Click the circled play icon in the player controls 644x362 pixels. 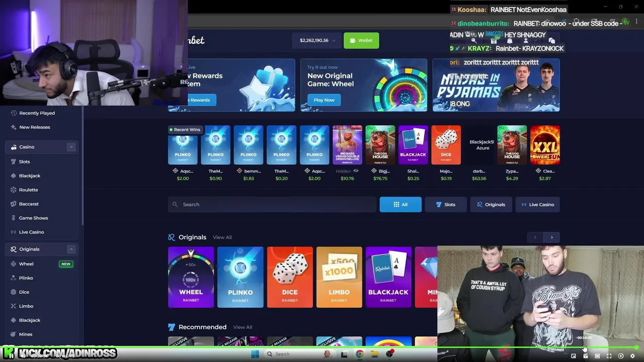point(620,356)
